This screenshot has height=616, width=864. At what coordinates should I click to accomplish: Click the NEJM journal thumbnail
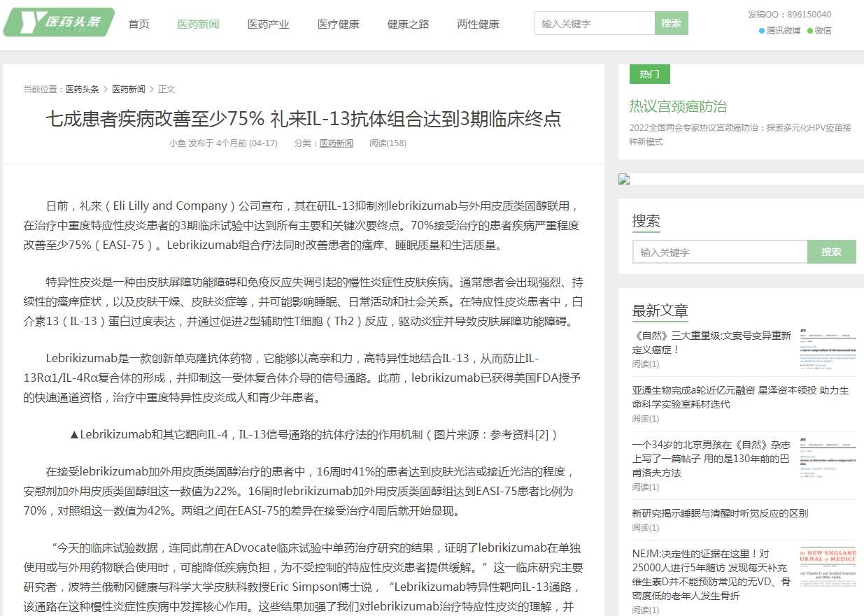pos(828,568)
